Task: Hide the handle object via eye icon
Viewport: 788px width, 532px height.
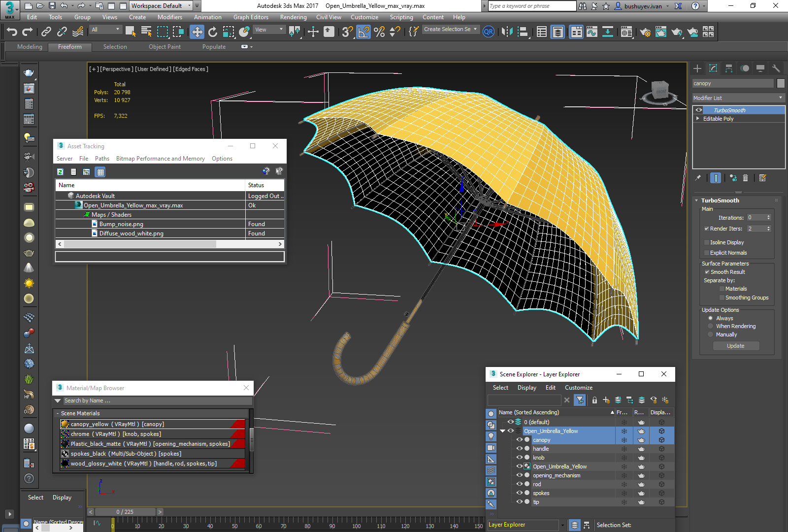Action: [x=519, y=449]
